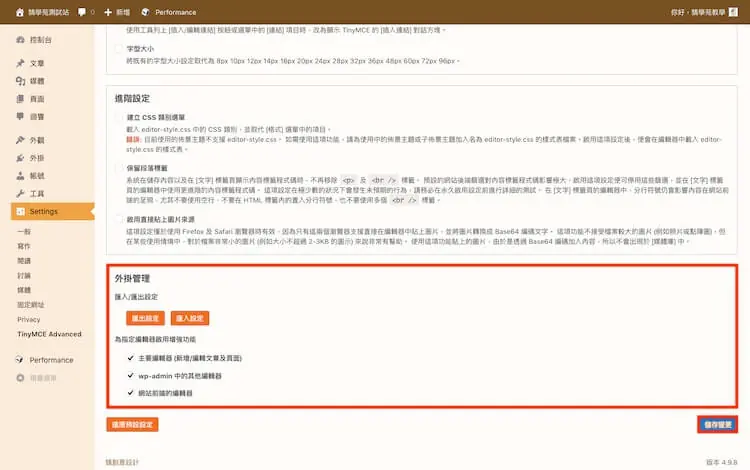Image resolution: width=750 pixels, height=470 pixels.
Task: Select the highlighted Settings sidebar item
Action: [x=53, y=211]
